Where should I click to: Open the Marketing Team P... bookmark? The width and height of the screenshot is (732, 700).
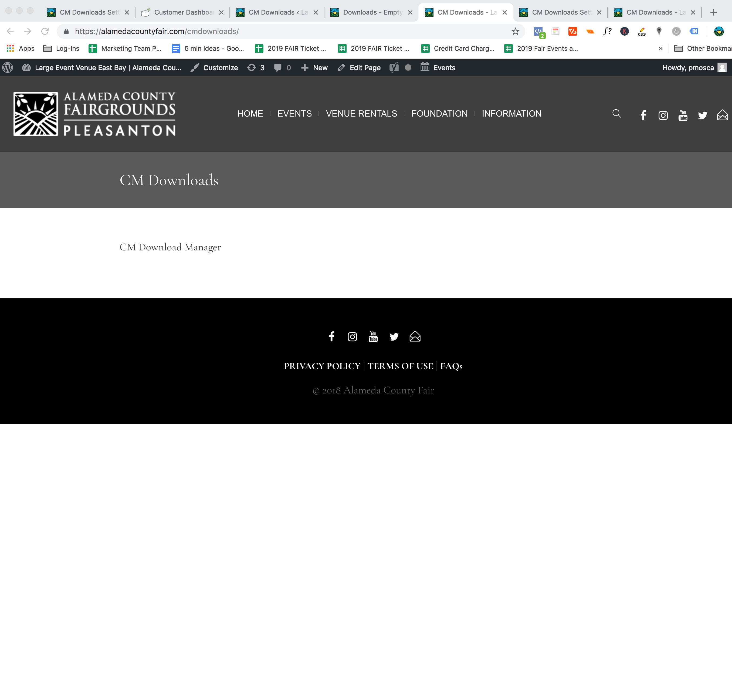click(125, 49)
